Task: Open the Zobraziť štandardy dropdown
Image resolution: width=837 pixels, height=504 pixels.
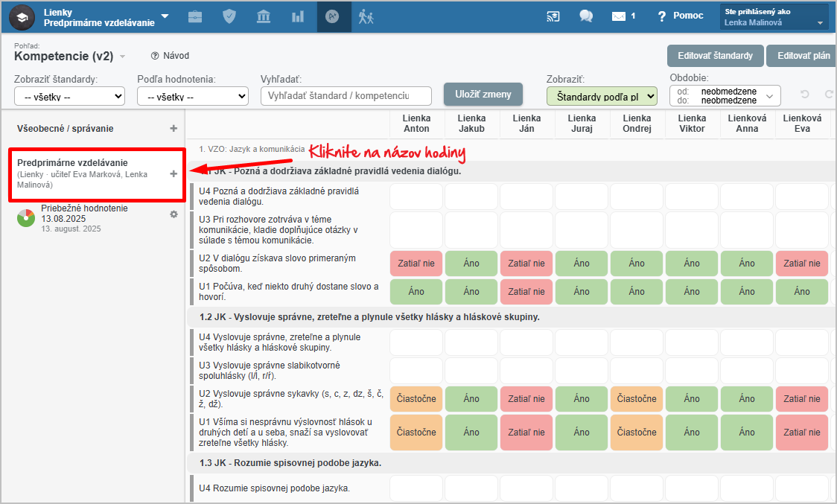Action: click(70, 96)
